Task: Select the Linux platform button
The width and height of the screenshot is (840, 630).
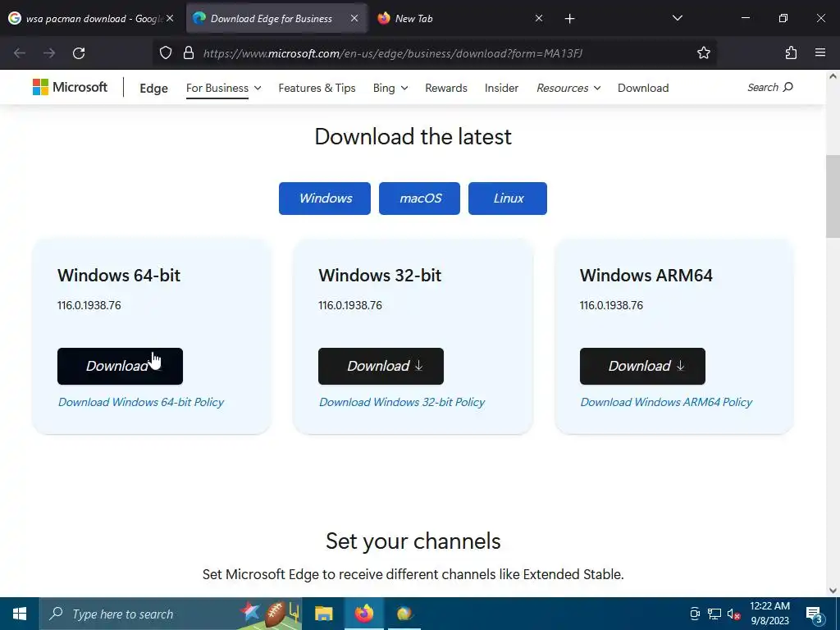Action: tap(507, 199)
